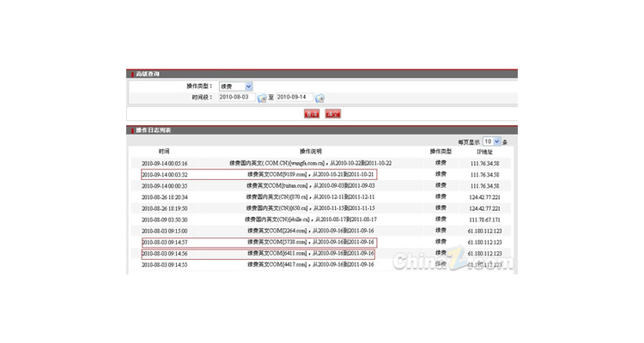The image size is (644, 343).
Task: Click the 操作类型 column header in the log table
Action: [440, 152]
